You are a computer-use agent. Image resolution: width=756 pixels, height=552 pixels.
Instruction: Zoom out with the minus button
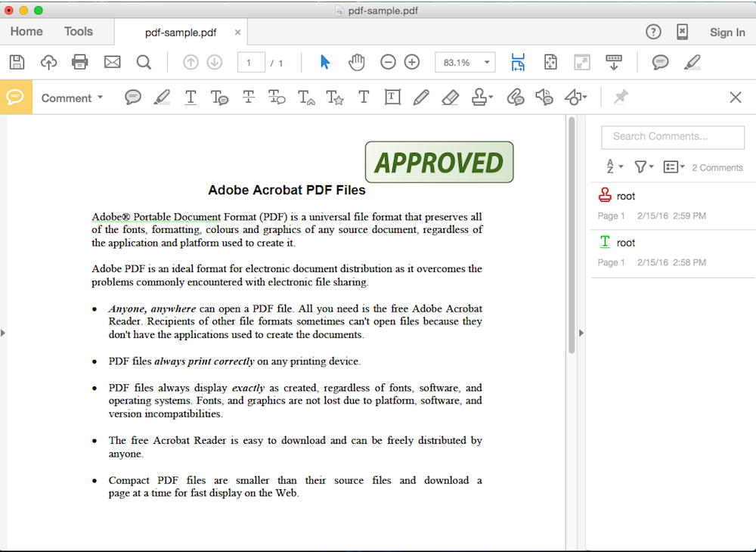[388, 62]
